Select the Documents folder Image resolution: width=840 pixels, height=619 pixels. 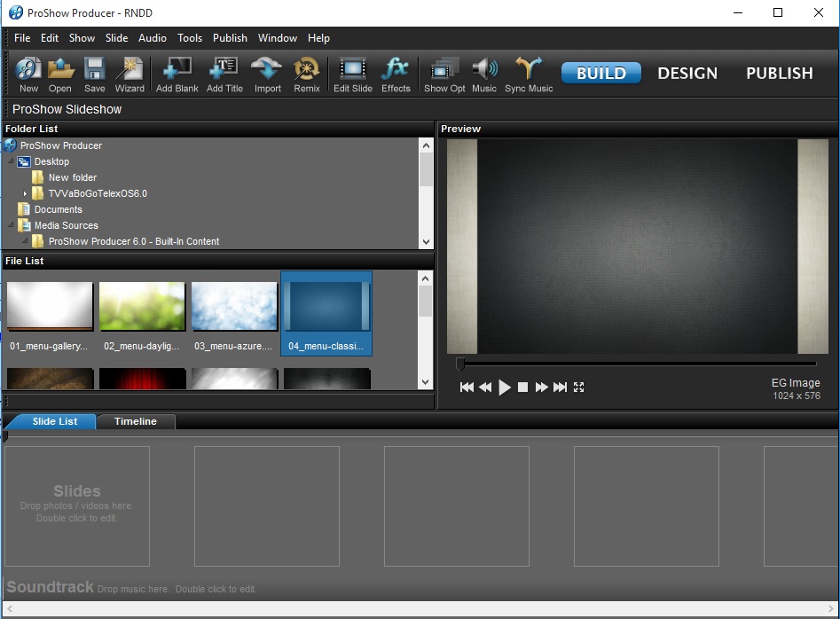pyautogui.click(x=58, y=209)
